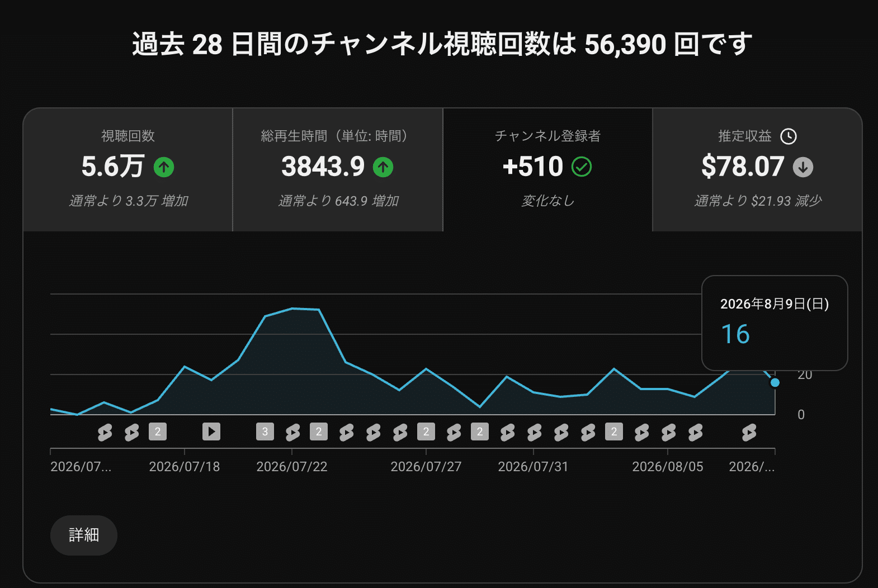
Task: Click green checkmark icon beside +510
Action: pyautogui.click(x=582, y=167)
